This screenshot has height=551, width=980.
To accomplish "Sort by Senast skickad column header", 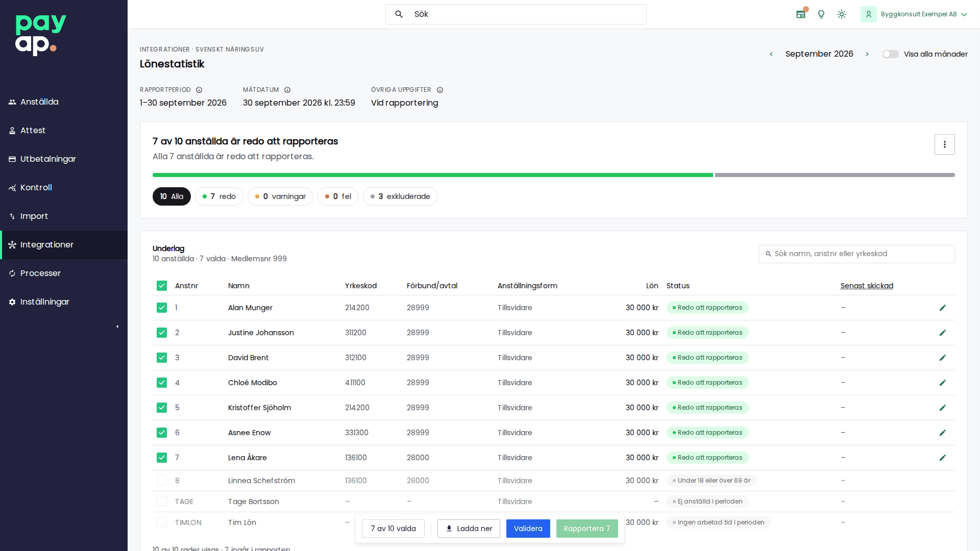I will coord(867,286).
